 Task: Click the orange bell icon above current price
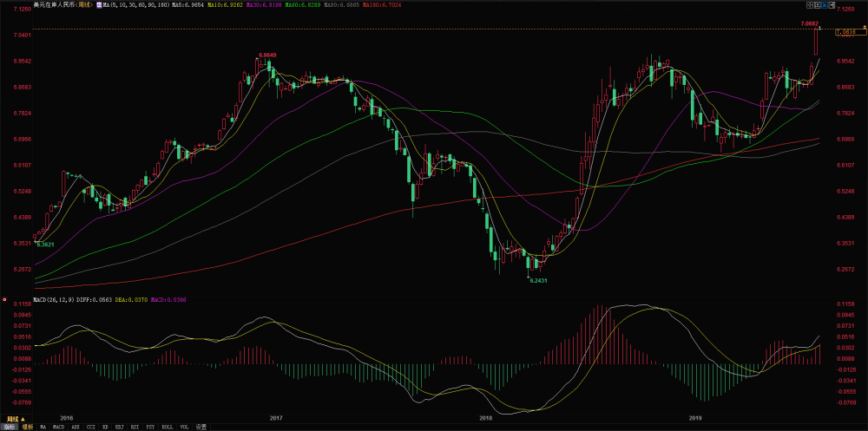pos(865,27)
